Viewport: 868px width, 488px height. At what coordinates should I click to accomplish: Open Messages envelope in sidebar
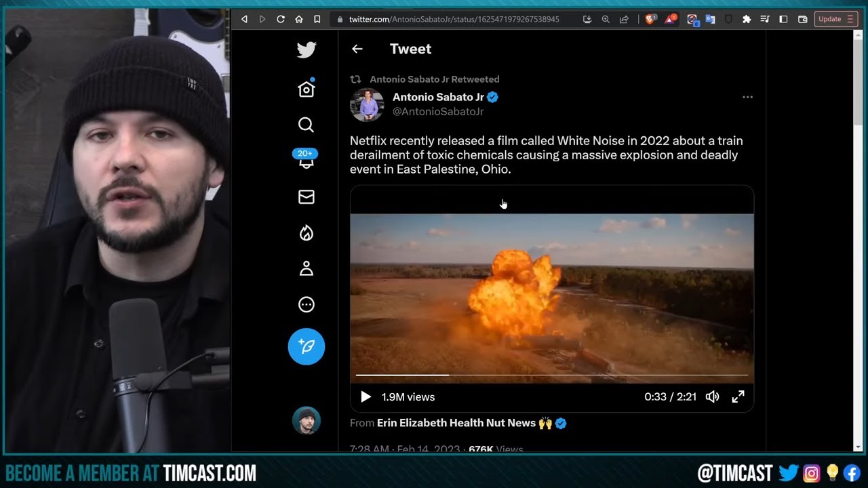point(307,197)
